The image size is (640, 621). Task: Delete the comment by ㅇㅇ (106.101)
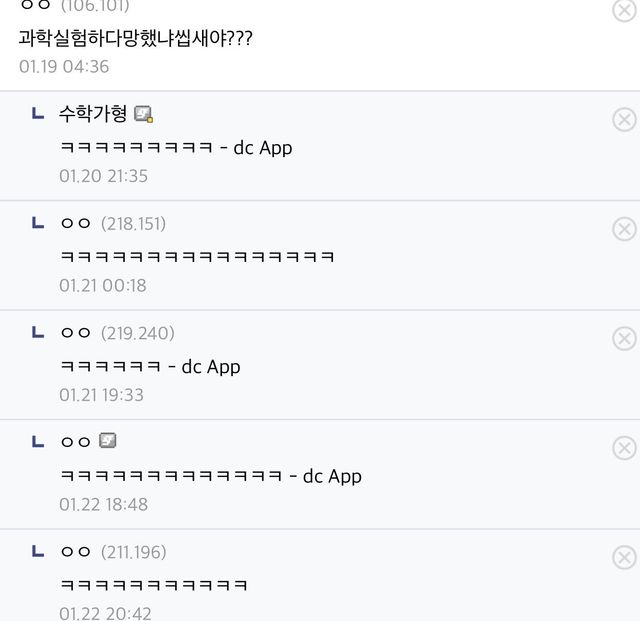623,11
